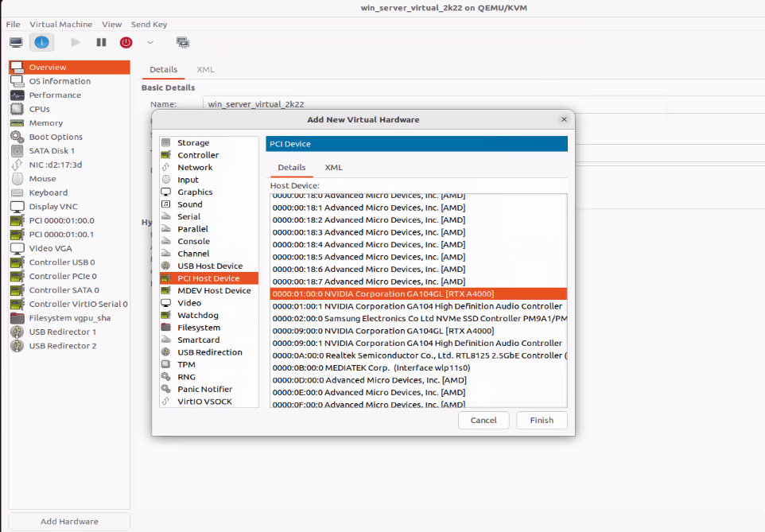Choose MDEV Host Device type
Screen dimensions: 765x532
coord(209,290)
